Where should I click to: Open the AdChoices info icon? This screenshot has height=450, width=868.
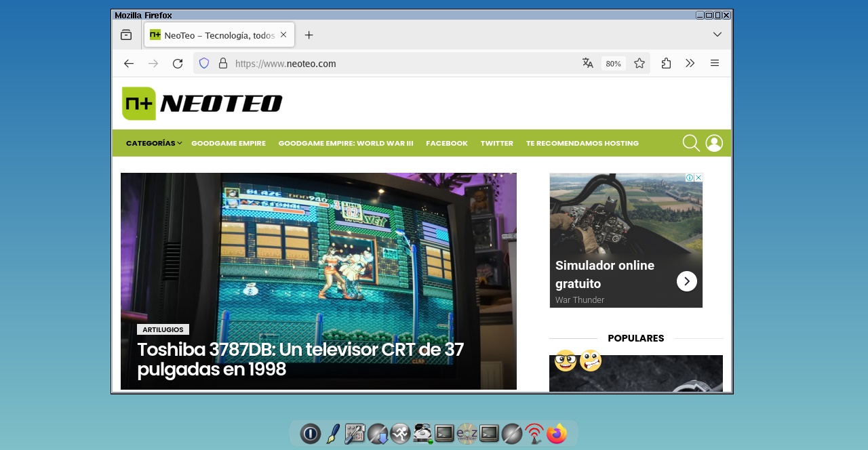pyautogui.click(x=690, y=178)
